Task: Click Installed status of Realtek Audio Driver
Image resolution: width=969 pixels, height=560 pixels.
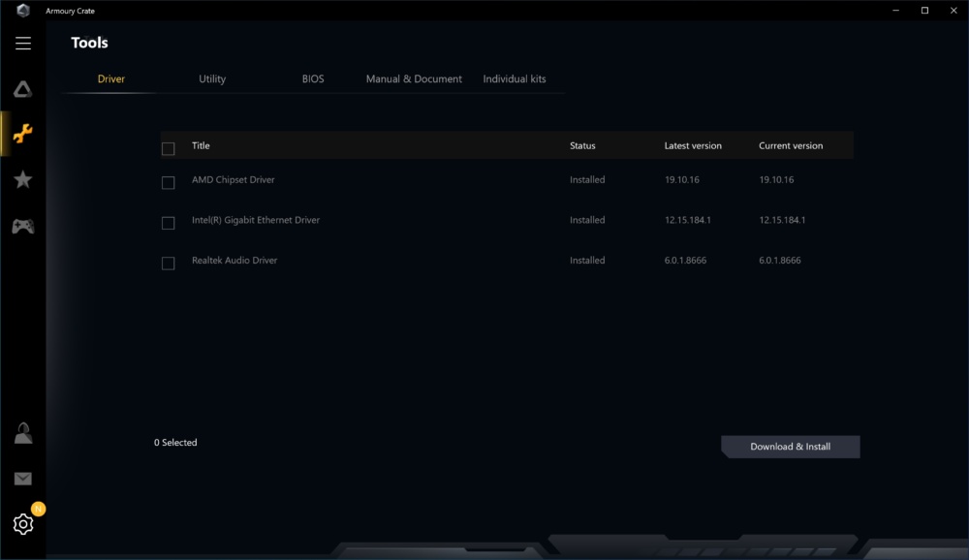Action: 587,261
